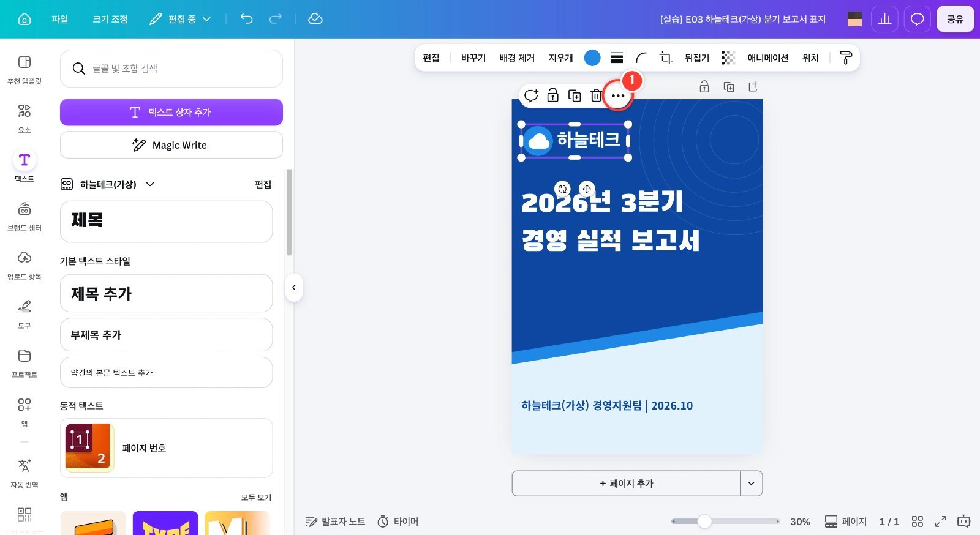Open the 파일 menu
980x535 pixels.
tap(60, 19)
